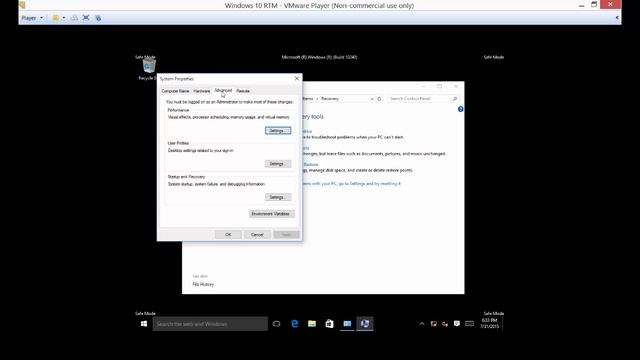Click the touch keyboard tray icon
Screen dimensions: 640x360
coord(469,324)
